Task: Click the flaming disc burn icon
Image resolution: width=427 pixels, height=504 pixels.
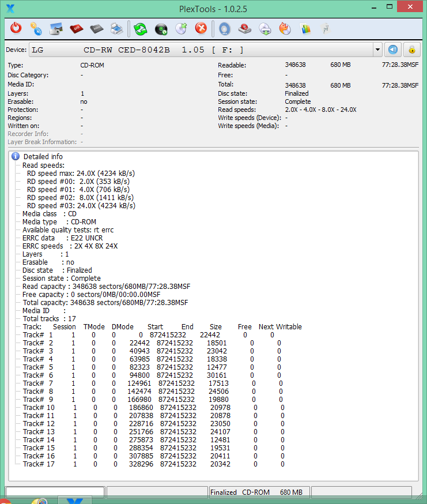Action: [x=285, y=29]
